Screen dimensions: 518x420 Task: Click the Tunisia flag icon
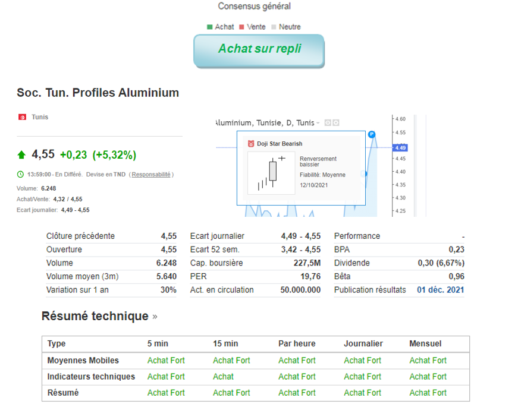pos(22,117)
